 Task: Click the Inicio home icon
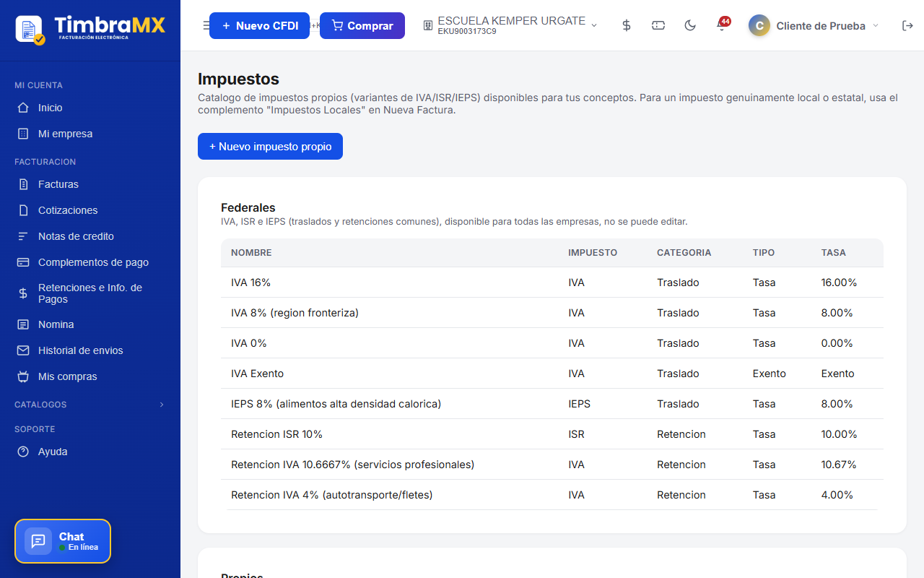(x=23, y=108)
